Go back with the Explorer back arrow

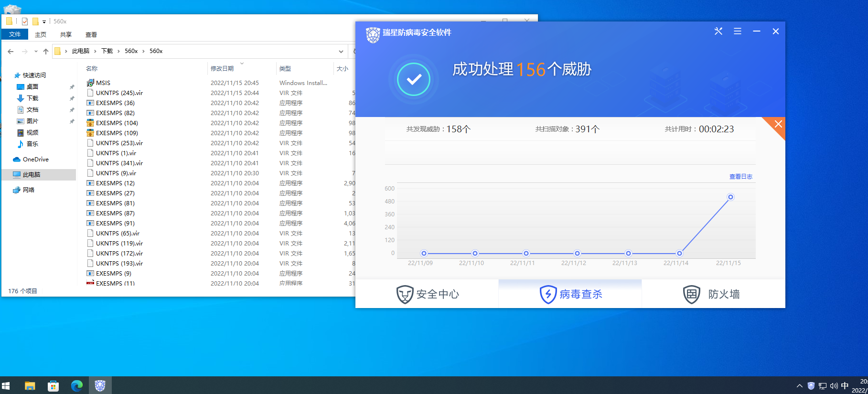pyautogui.click(x=11, y=52)
